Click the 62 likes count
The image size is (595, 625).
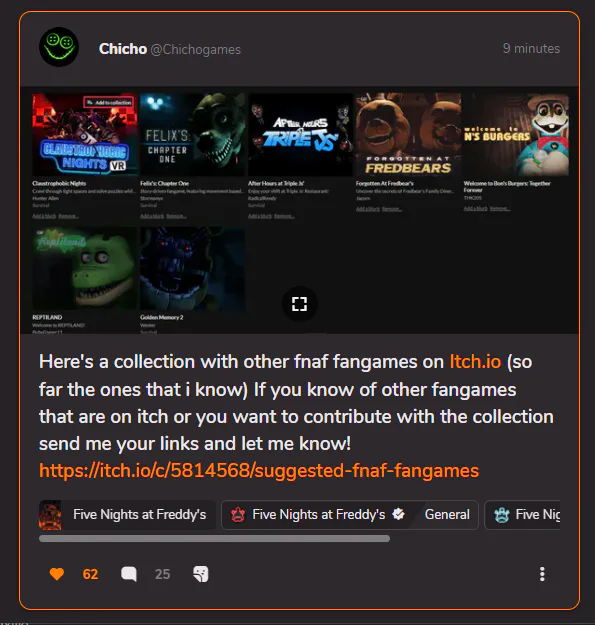click(x=90, y=574)
